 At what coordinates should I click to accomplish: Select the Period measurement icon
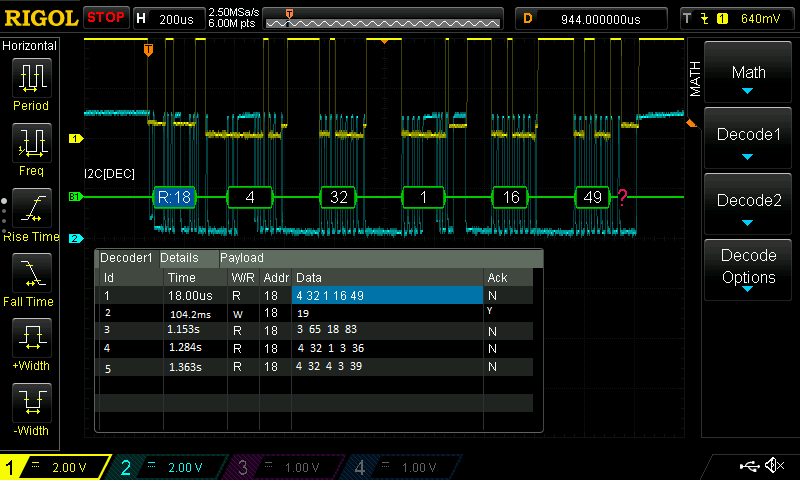[31, 80]
